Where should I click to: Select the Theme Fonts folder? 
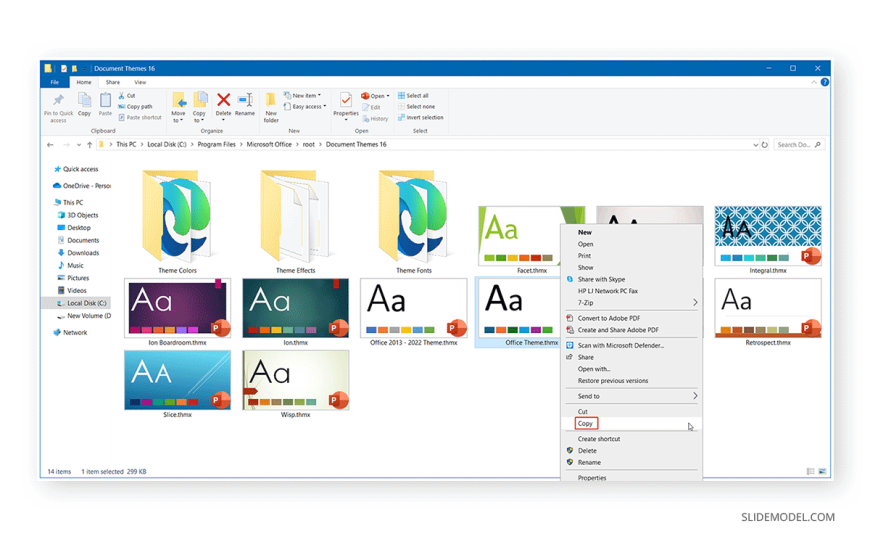pyautogui.click(x=413, y=221)
